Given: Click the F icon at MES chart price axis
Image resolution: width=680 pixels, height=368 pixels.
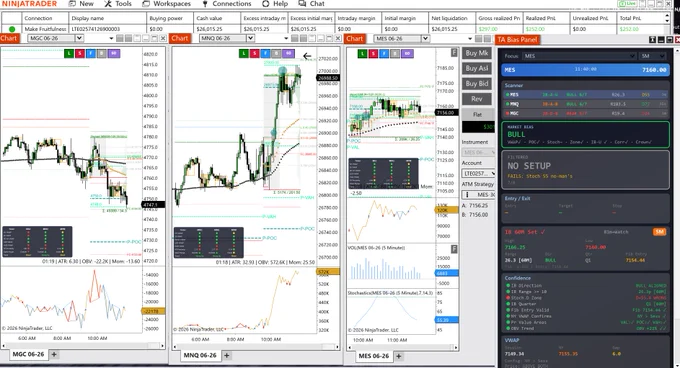Looking at the screenshot, I should coord(454,52).
